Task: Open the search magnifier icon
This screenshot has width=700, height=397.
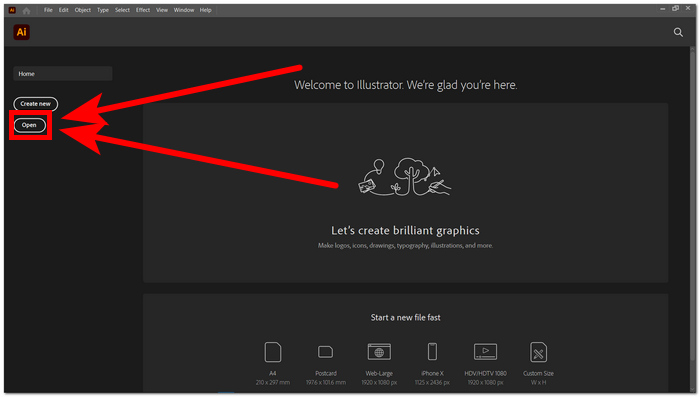Action: pos(678,32)
